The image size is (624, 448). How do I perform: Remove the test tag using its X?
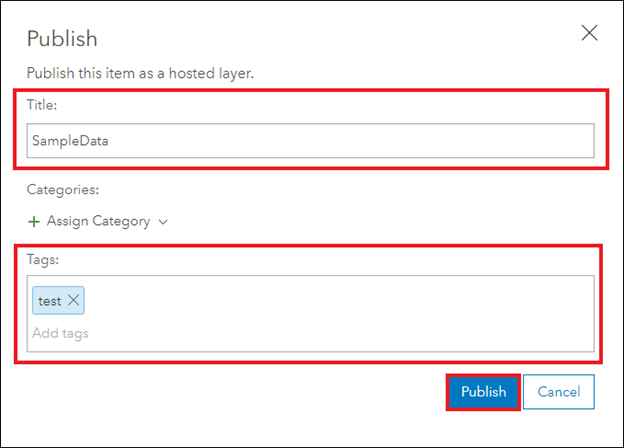pos(73,300)
